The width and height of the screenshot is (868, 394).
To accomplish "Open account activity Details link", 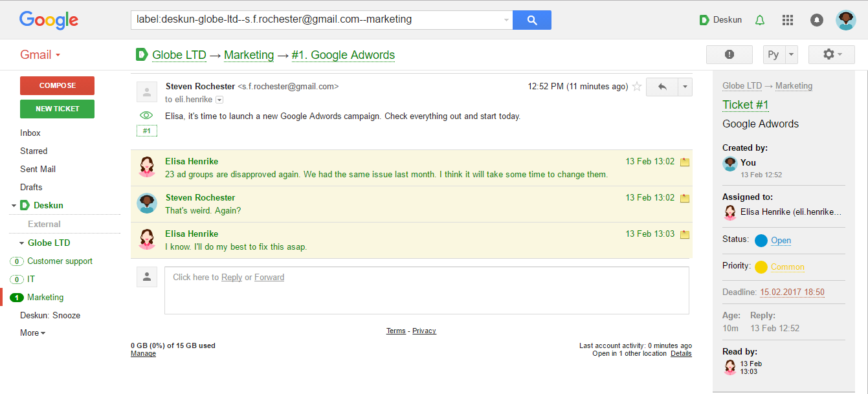I will pyautogui.click(x=681, y=353).
